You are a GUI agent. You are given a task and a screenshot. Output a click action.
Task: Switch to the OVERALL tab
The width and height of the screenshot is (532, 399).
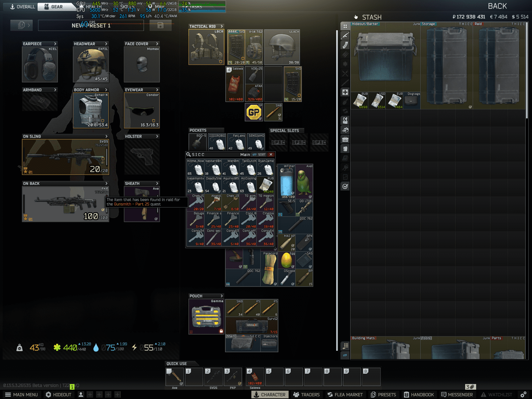(22, 7)
